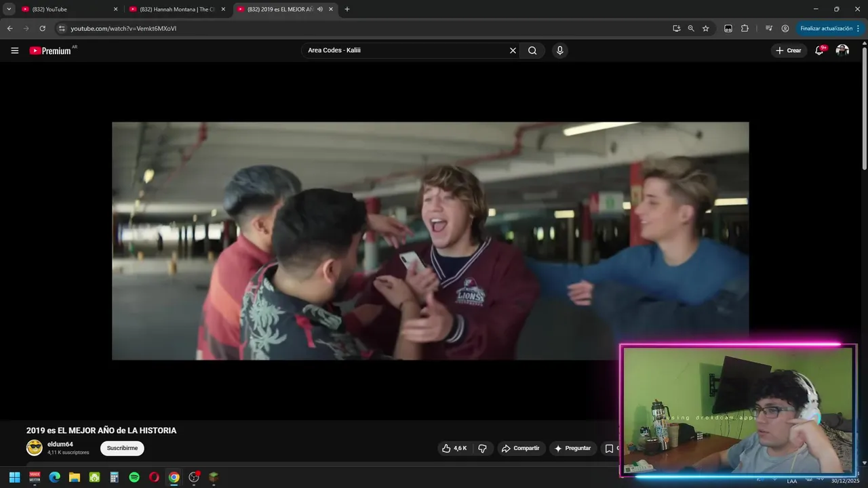Viewport: 868px width, 488px height.
Task: Click the Preguntar button
Action: tap(572, 448)
